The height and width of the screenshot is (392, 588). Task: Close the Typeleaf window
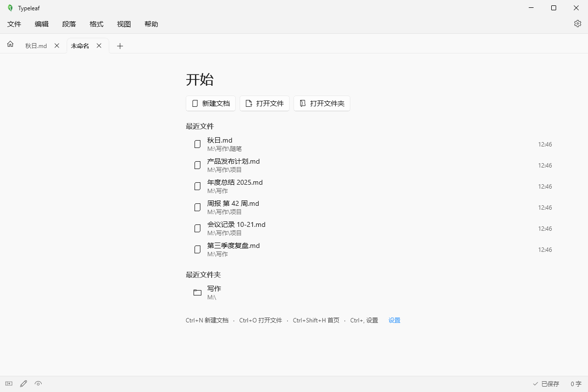(576, 8)
